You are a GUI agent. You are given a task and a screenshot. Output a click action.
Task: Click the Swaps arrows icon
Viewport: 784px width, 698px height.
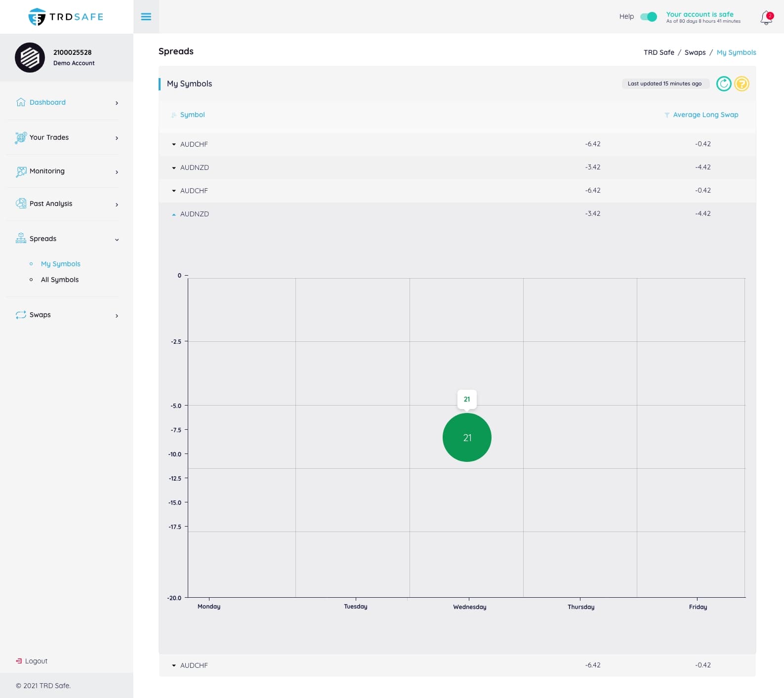coord(21,315)
